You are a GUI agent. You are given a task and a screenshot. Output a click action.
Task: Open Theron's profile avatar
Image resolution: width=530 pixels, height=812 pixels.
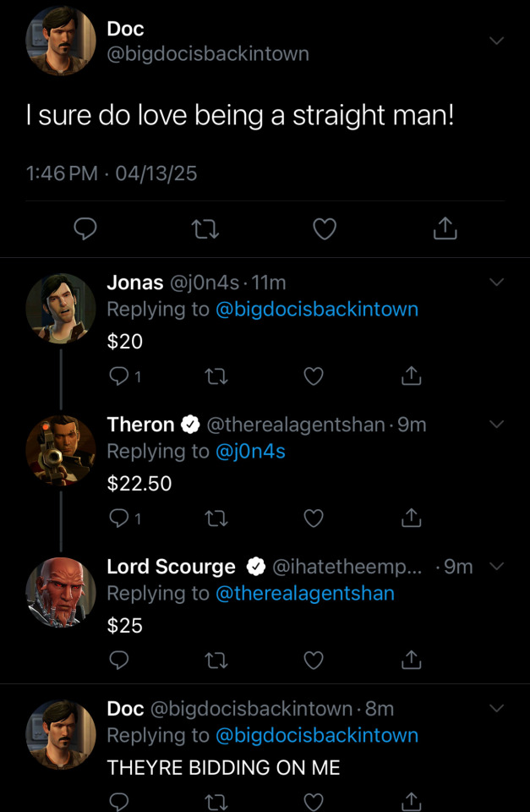(x=61, y=450)
